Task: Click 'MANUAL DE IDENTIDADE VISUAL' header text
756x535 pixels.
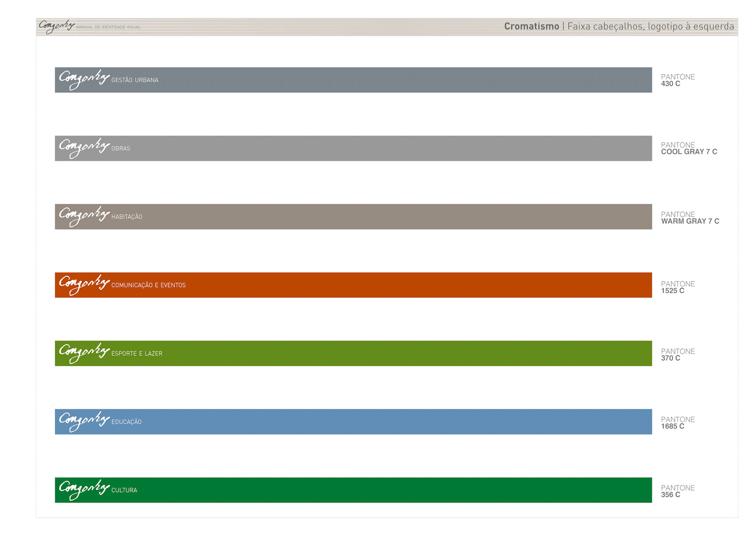Action: coord(108,27)
